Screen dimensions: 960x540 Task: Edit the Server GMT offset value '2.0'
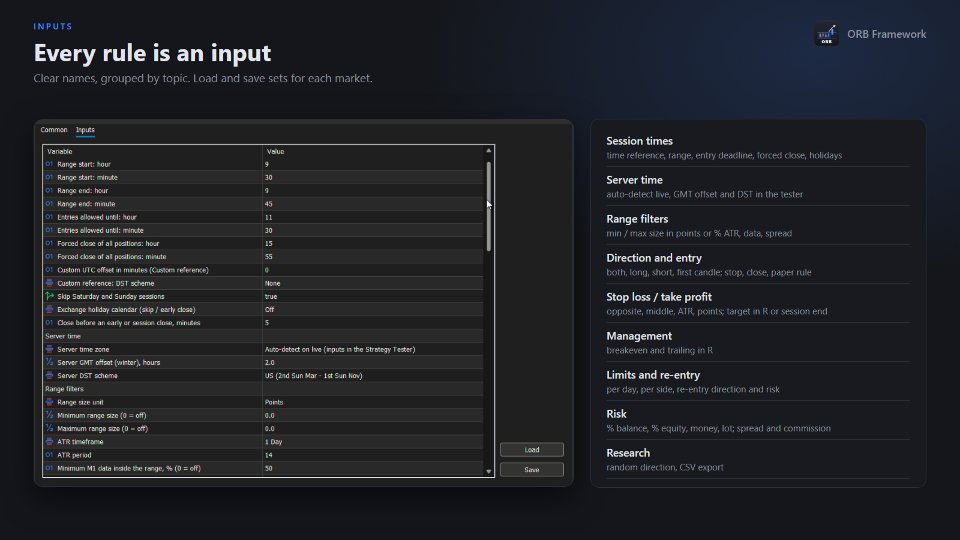(373, 362)
